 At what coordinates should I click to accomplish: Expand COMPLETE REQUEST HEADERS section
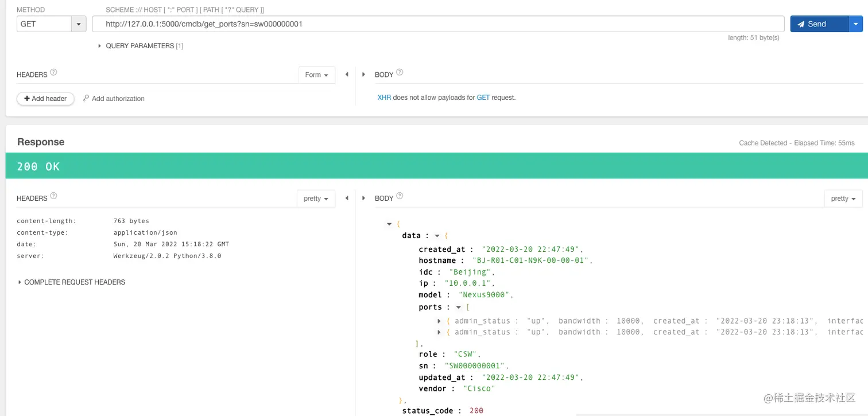[x=20, y=282]
